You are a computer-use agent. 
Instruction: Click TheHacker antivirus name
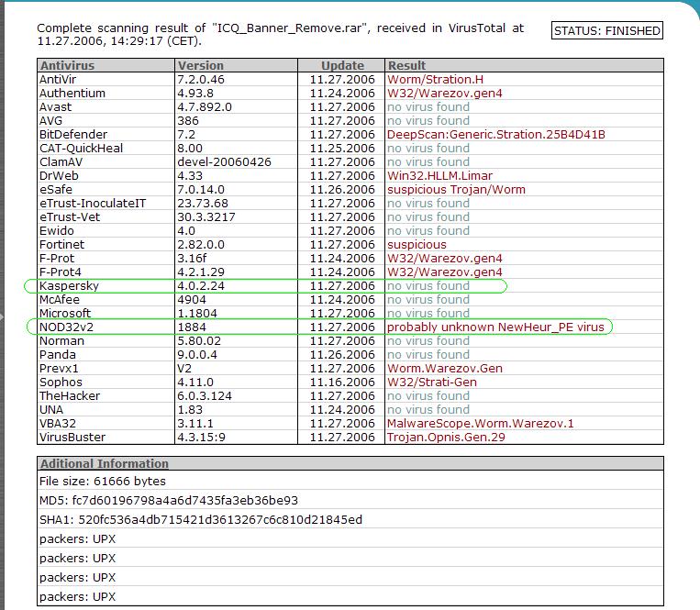coord(70,396)
